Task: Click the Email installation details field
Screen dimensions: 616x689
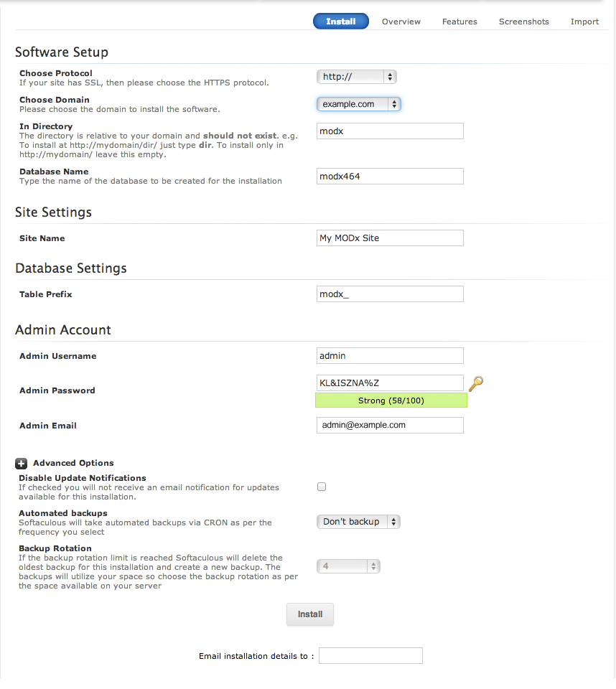Action: click(370, 656)
